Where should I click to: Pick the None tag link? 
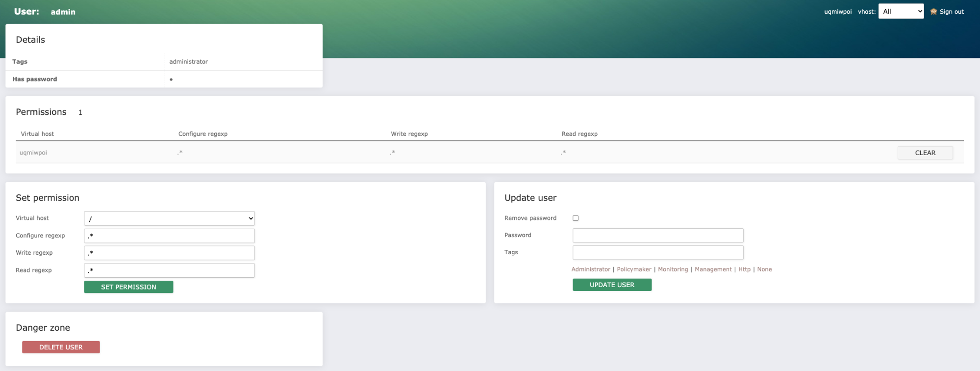point(764,269)
